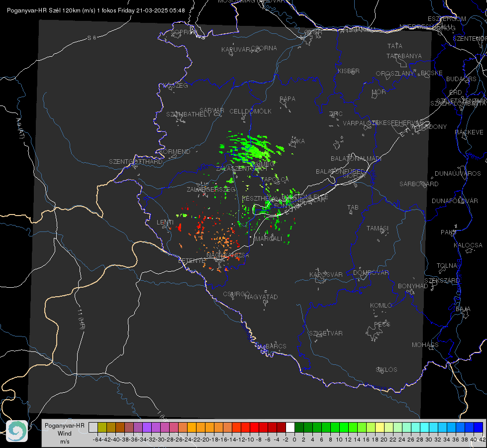
Task: Select the white swatch in the wind legend
Action: 290,427
